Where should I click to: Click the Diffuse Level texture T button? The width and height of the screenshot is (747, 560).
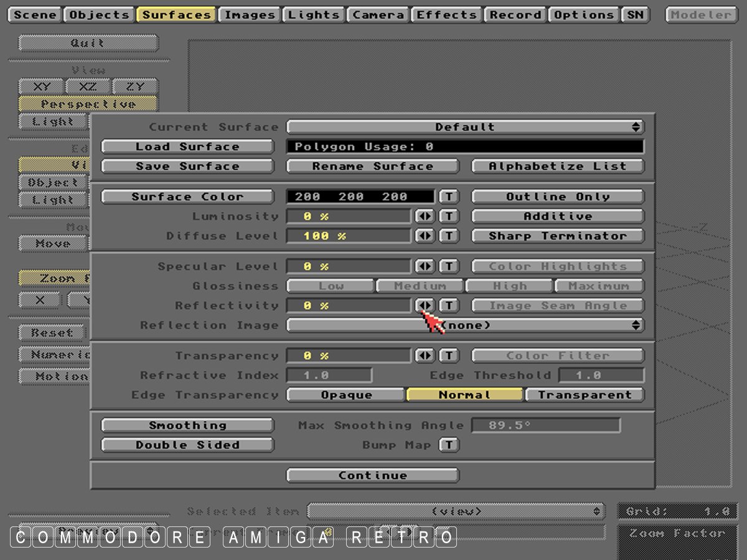(449, 236)
